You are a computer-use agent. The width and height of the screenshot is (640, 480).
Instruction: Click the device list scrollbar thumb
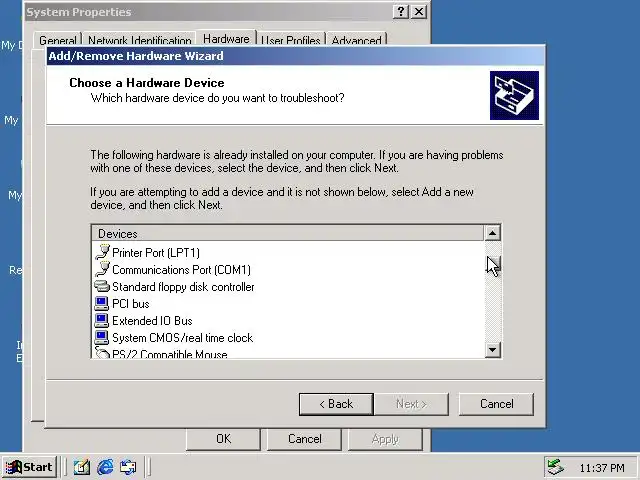(x=492, y=262)
